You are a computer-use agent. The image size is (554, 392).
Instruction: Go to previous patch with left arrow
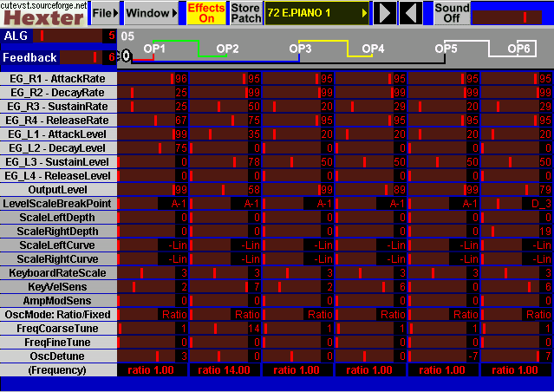point(411,13)
